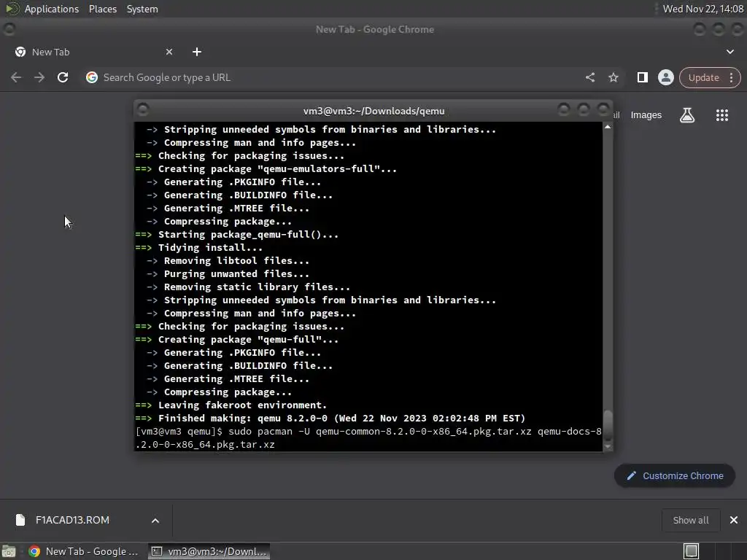
Task: Bookmark this tab with star icon
Action: click(x=613, y=77)
